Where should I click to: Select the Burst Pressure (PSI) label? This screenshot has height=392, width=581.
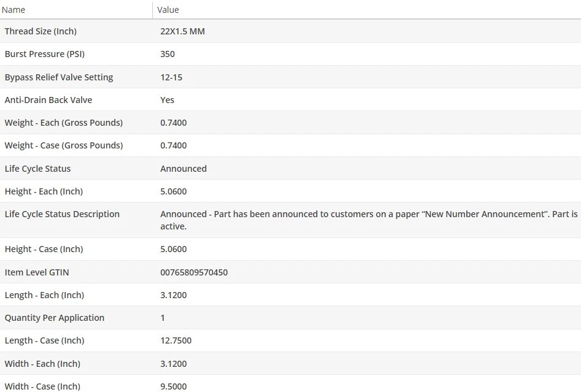tap(44, 54)
